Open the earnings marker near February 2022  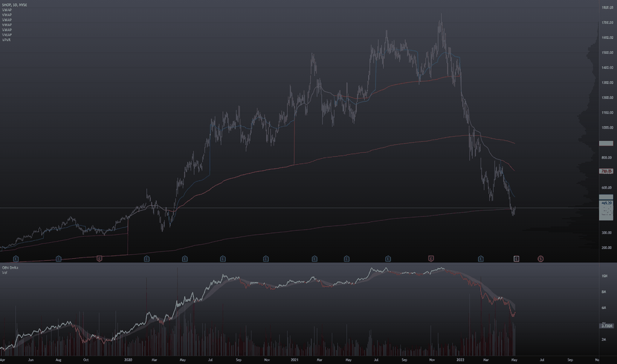tap(481, 259)
